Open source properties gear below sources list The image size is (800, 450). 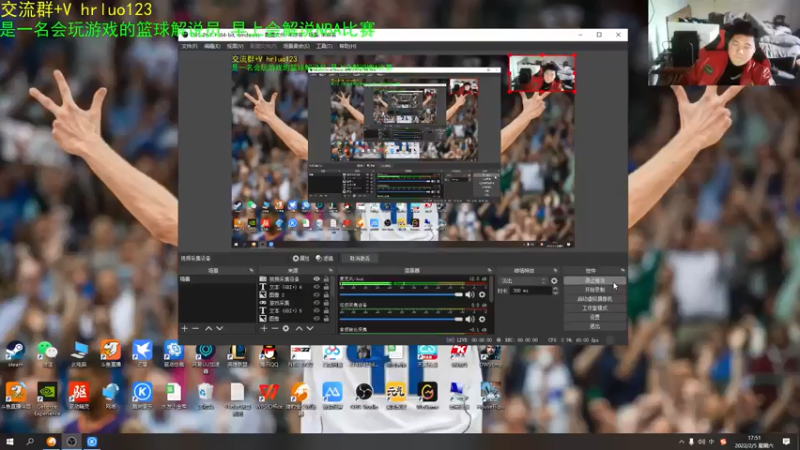pyautogui.click(x=286, y=329)
